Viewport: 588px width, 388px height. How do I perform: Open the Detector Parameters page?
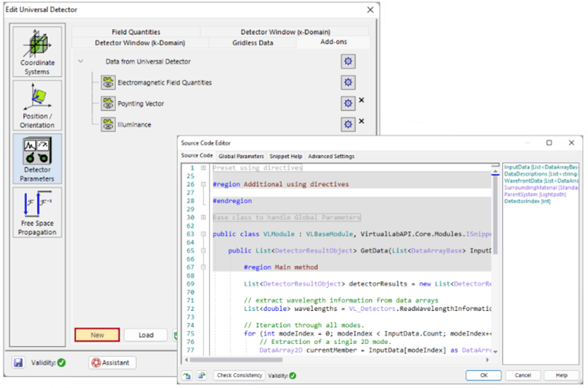pyautogui.click(x=37, y=158)
